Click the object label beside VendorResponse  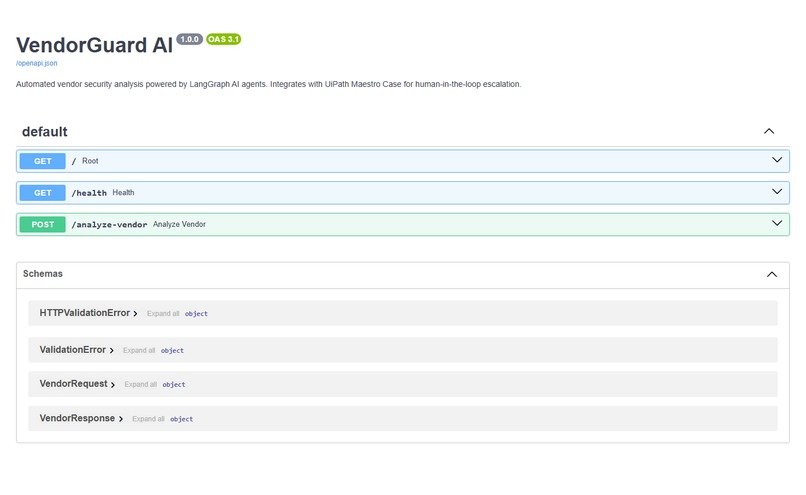(181, 419)
